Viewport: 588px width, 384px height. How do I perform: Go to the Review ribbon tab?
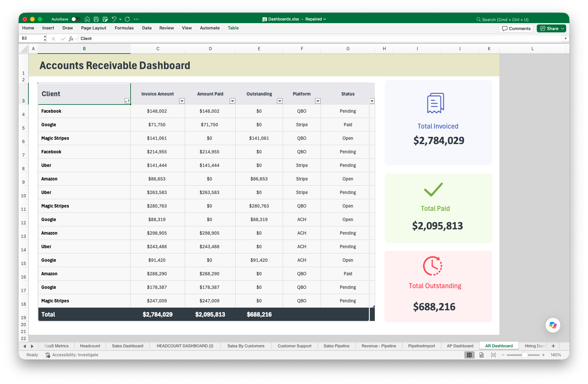167,28
